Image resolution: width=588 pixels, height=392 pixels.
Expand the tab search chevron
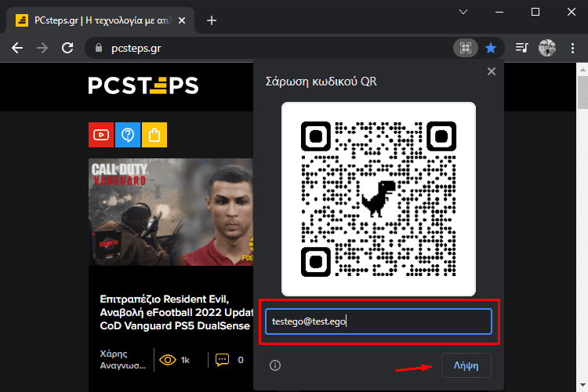click(x=463, y=12)
